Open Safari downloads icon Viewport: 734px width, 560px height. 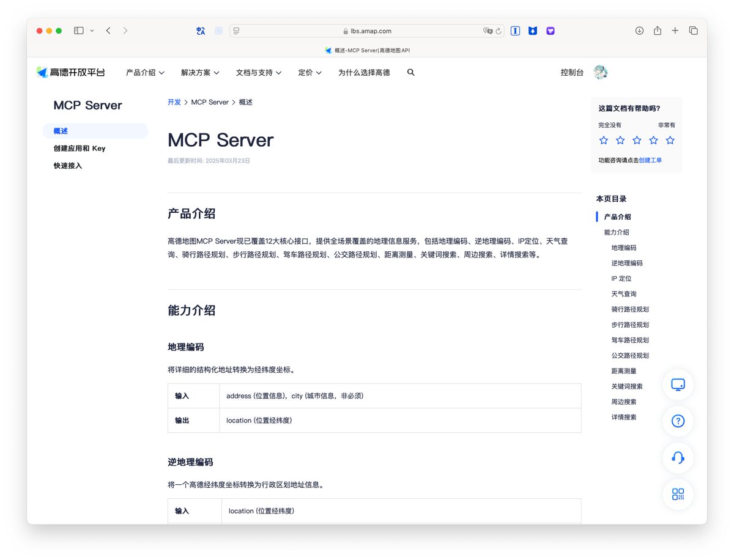click(x=639, y=31)
